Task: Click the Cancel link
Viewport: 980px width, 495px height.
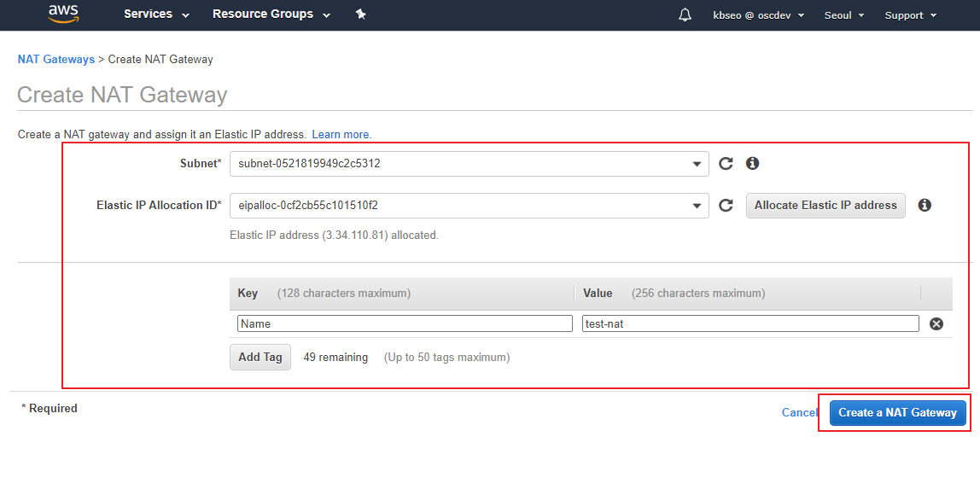Action: coord(799,412)
